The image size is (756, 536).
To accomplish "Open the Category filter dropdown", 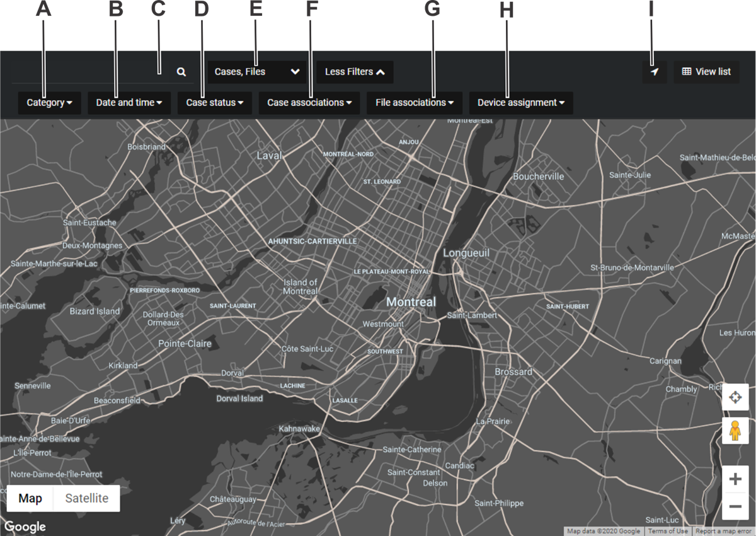I will (49, 102).
